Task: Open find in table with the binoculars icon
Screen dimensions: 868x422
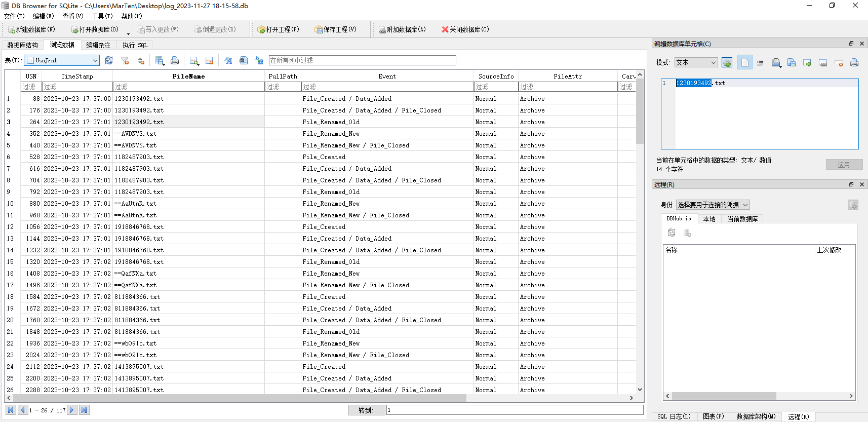Action: pos(244,61)
